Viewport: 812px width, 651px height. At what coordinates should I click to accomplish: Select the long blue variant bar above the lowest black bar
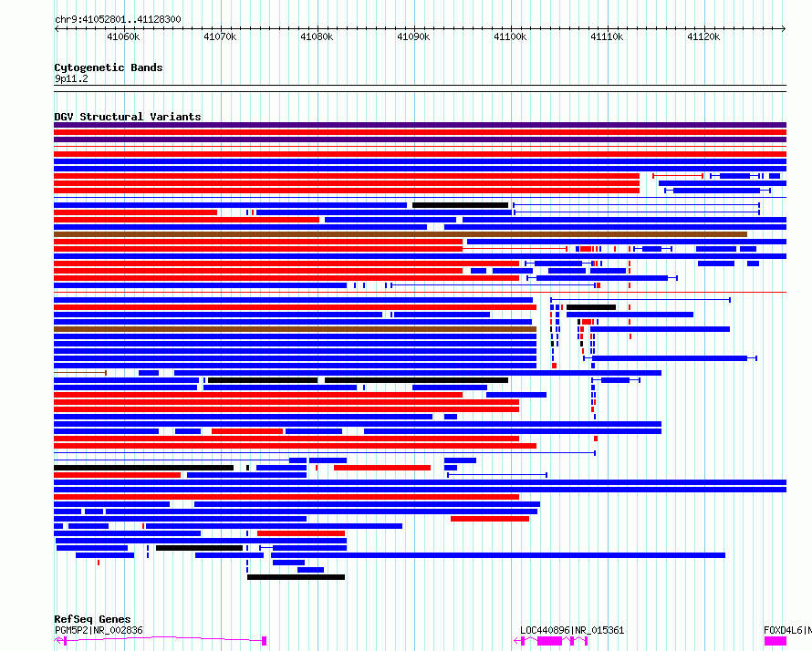(497, 555)
